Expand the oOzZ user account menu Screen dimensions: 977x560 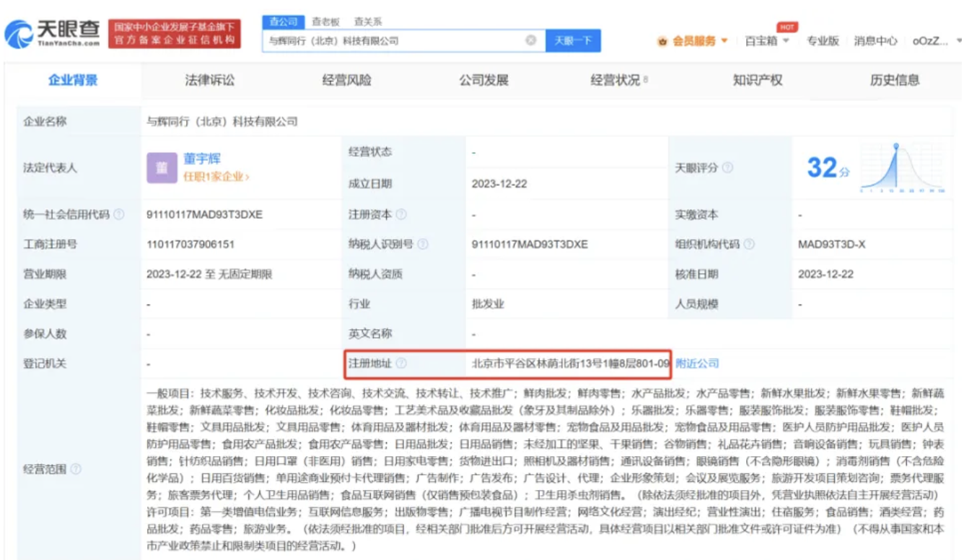[937, 41]
